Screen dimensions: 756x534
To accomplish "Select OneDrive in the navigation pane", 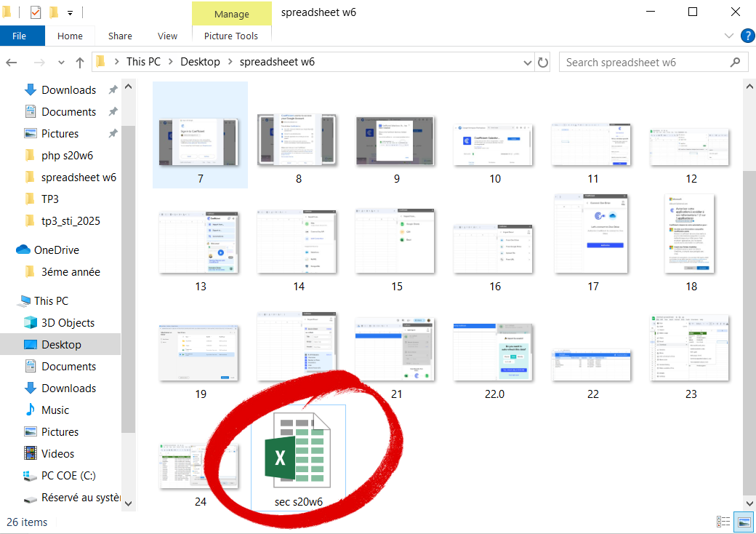I will point(57,250).
